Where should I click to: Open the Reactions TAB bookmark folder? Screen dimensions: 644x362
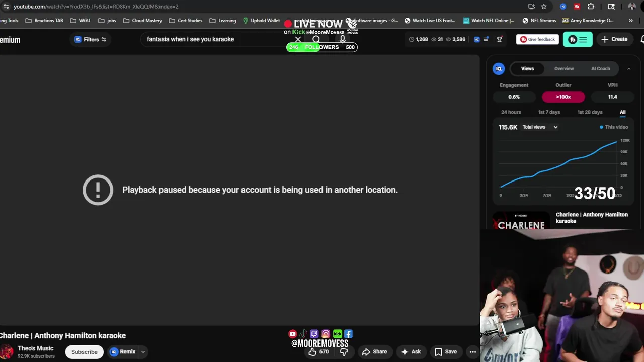click(44, 21)
